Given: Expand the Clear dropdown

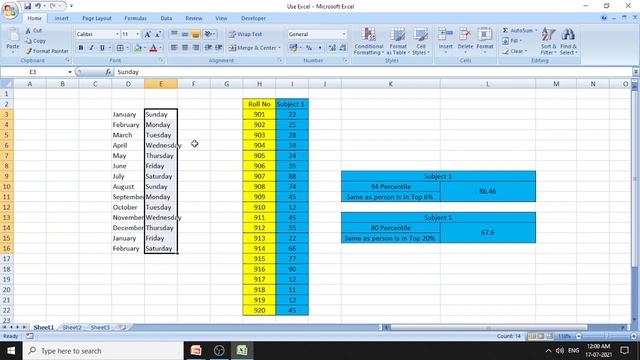Looking at the screenshot, I should [526, 51].
